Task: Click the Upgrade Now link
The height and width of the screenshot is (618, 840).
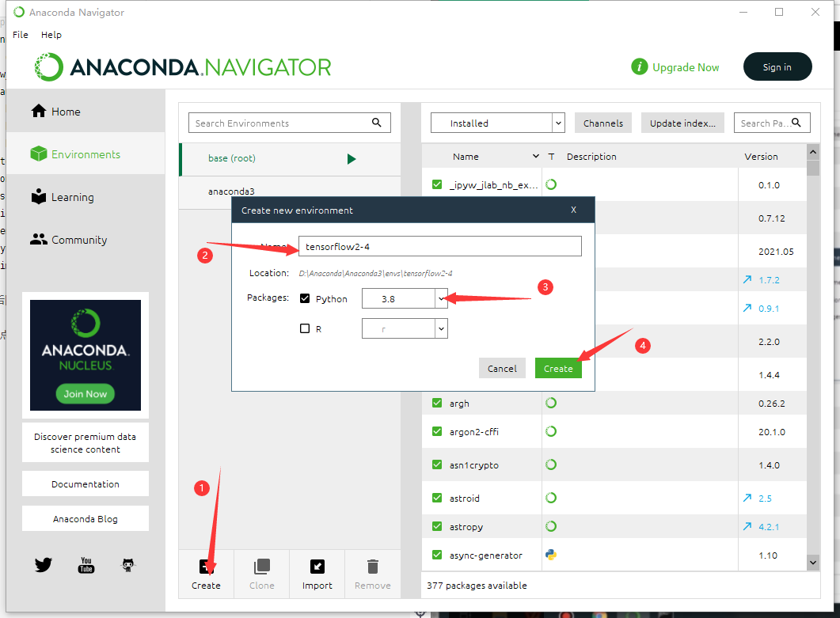Action: [685, 67]
